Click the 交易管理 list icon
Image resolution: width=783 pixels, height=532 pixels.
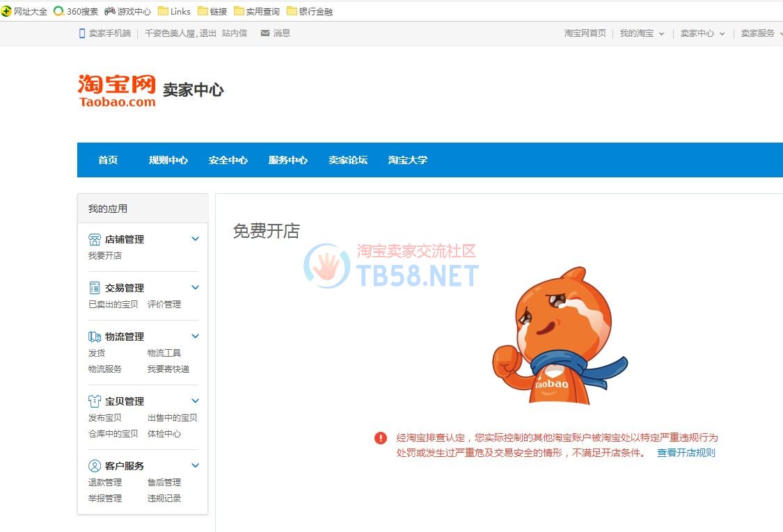(x=95, y=288)
